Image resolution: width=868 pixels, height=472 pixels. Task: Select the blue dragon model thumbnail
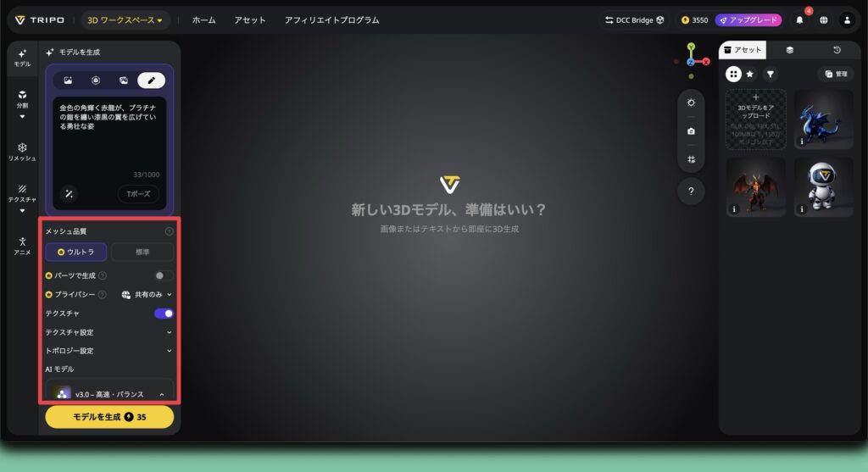point(823,119)
